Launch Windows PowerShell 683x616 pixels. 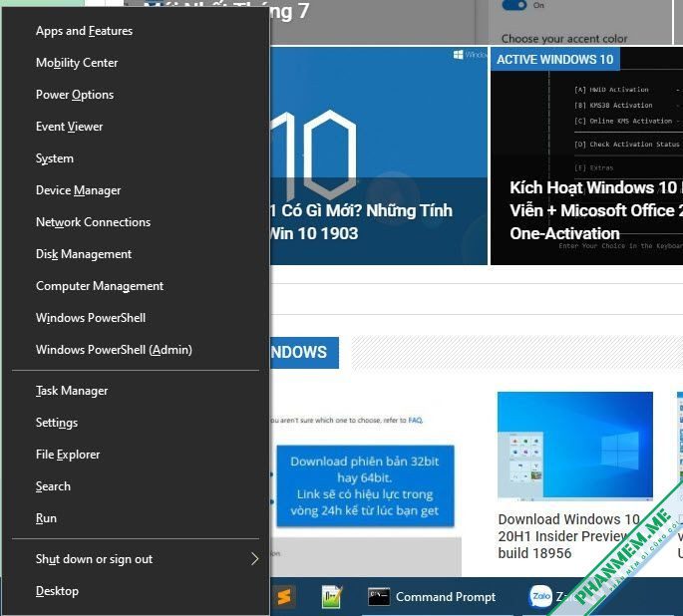pyautogui.click(x=91, y=318)
